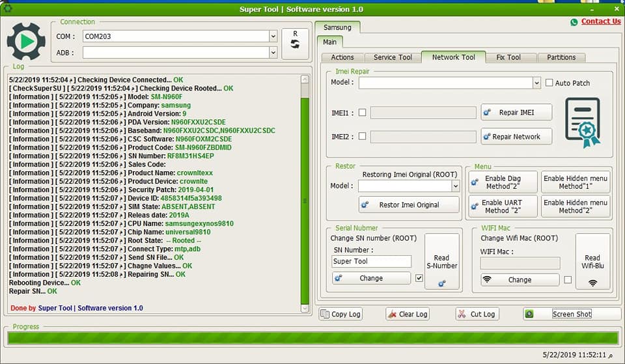Click the WhatsApp icon beside Contact Us

[574, 22]
